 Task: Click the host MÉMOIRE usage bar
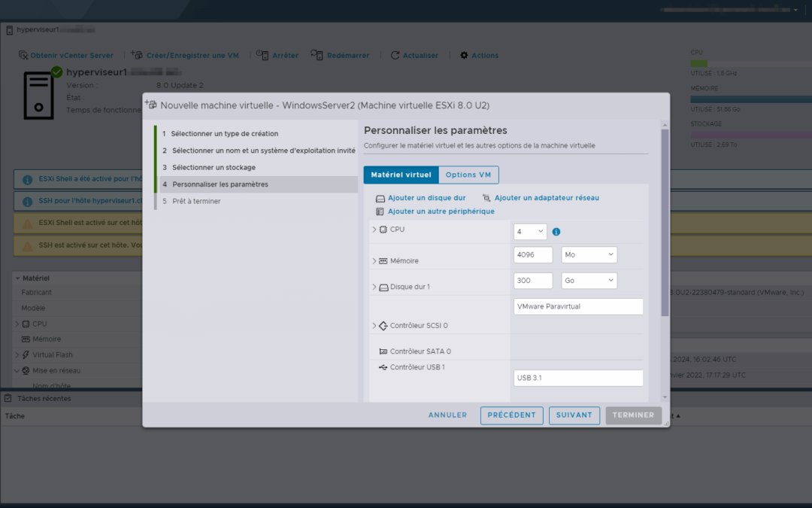coord(751,99)
